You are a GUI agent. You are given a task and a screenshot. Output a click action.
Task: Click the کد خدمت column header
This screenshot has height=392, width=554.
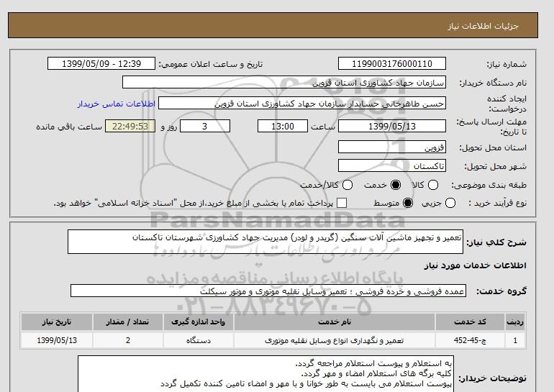click(470, 322)
